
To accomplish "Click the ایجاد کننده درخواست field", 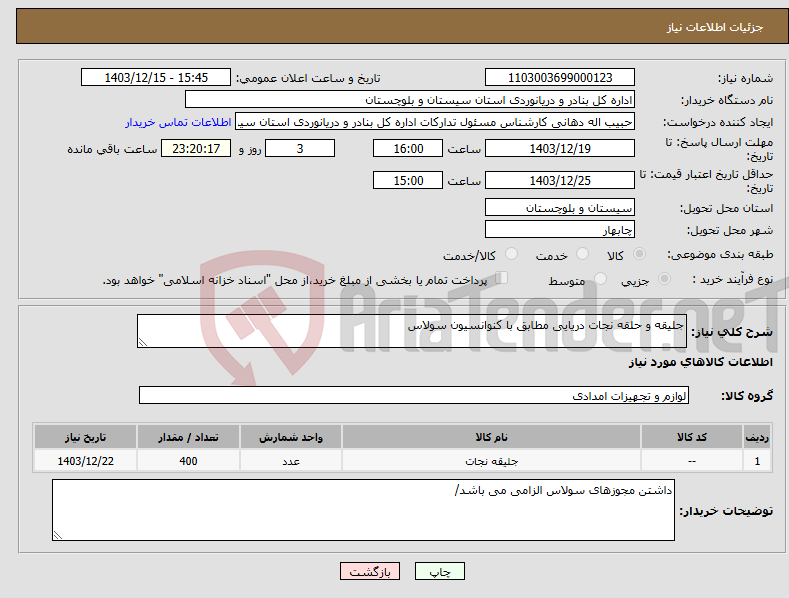I will [435, 122].
